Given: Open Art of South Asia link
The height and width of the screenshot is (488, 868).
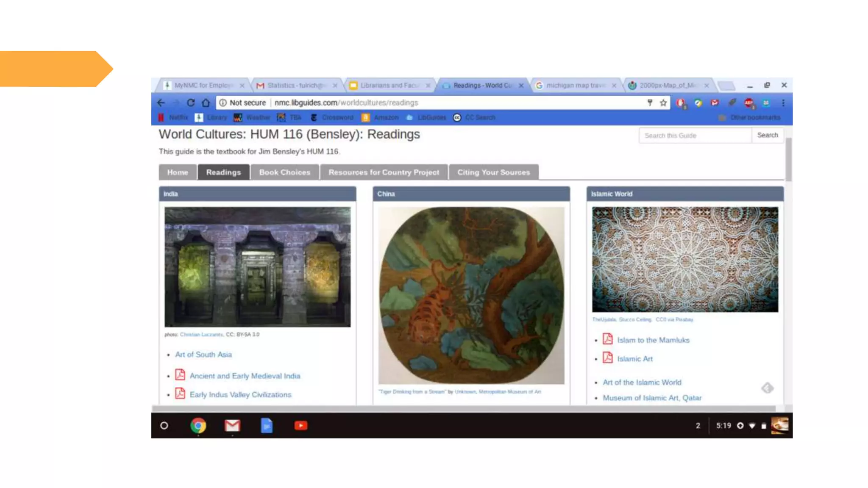Looking at the screenshot, I should [203, 355].
